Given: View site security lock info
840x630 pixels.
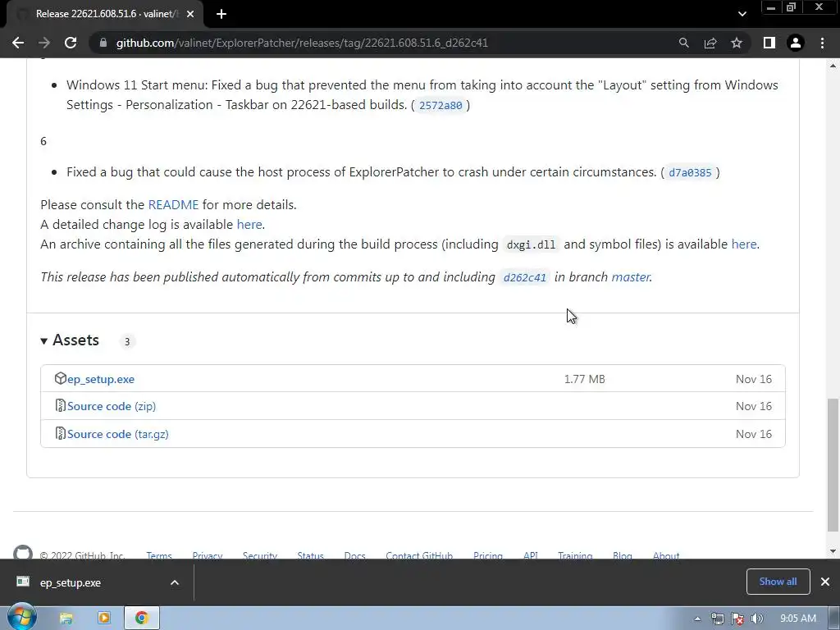Looking at the screenshot, I should pyautogui.click(x=103, y=43).
